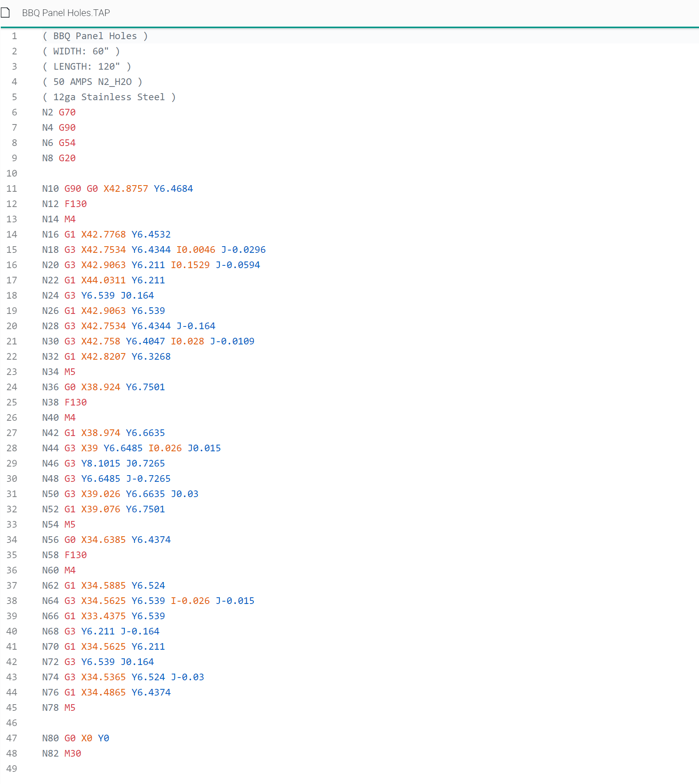
Task: Click J0.164 on line N72
Action: click(x=137, y=662)
